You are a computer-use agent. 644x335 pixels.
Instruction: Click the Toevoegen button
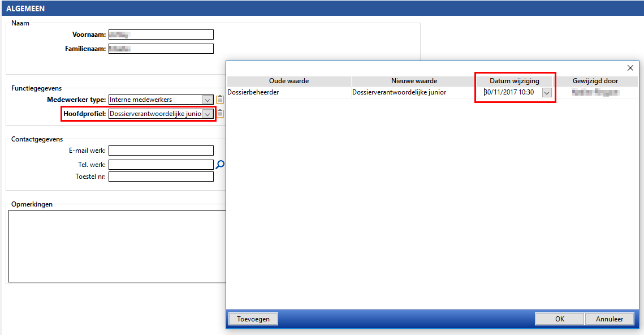click(253, 319)
